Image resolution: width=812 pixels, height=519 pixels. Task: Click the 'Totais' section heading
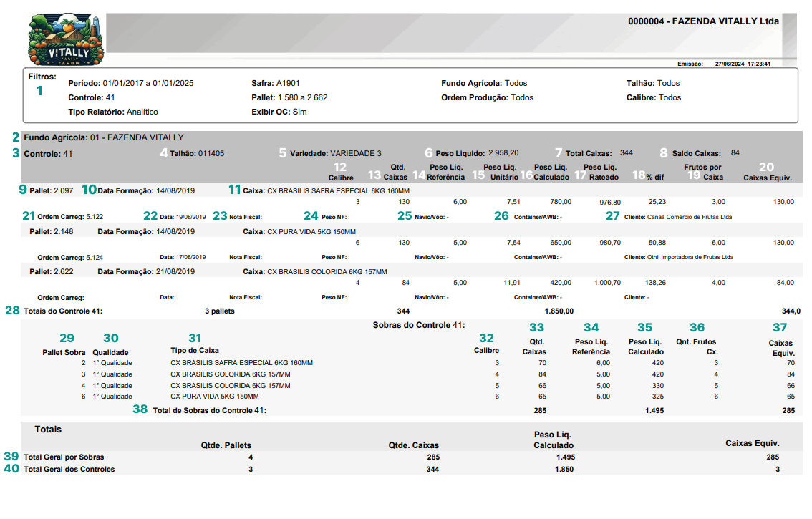(x=48, y=430)
